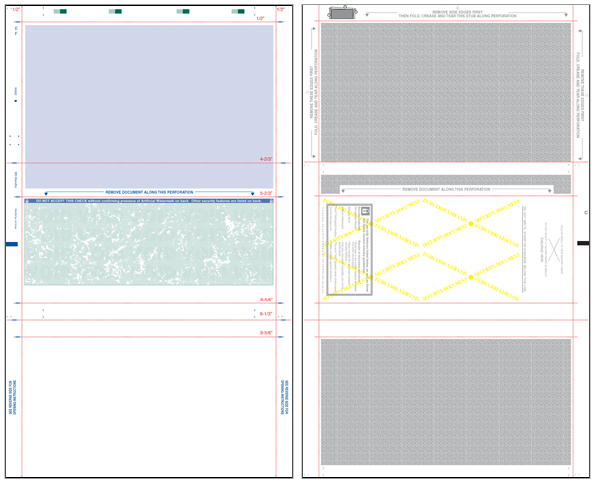Click the lower-right yellow security dot
595x483 pixels.
(471, 277)
